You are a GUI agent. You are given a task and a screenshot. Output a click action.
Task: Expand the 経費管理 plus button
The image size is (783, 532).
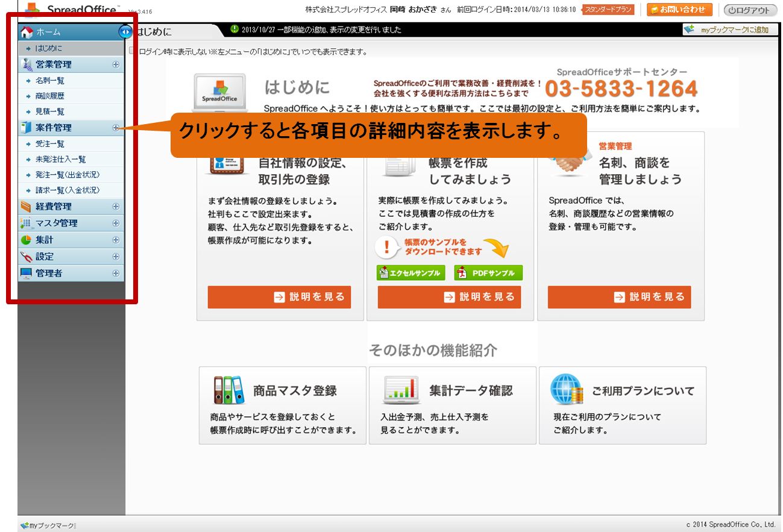(116, 207)
